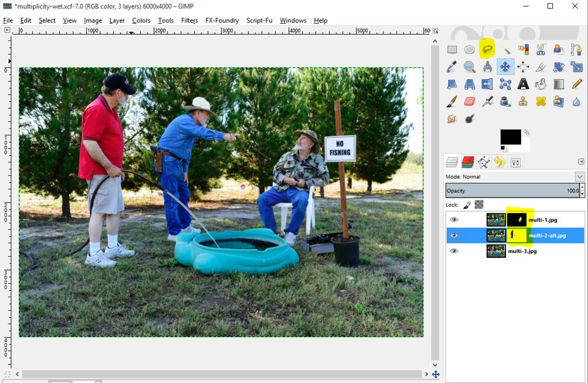The width and height of the screenshot is (588, 383).
Task: Choose the Text tool
Action: [523, 84]
